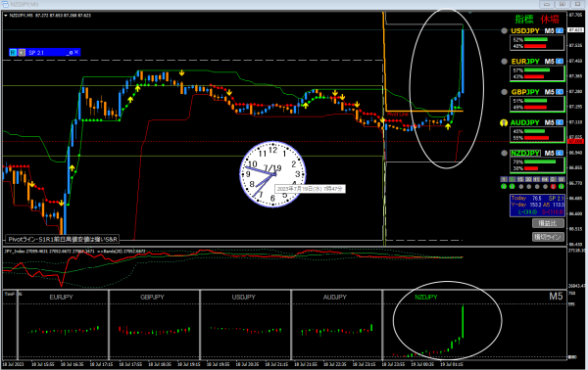This screenshot has height=370, width=588.
Task: Click the USDJPY green 52% strength bar
Action: click(x=536, y=39)
